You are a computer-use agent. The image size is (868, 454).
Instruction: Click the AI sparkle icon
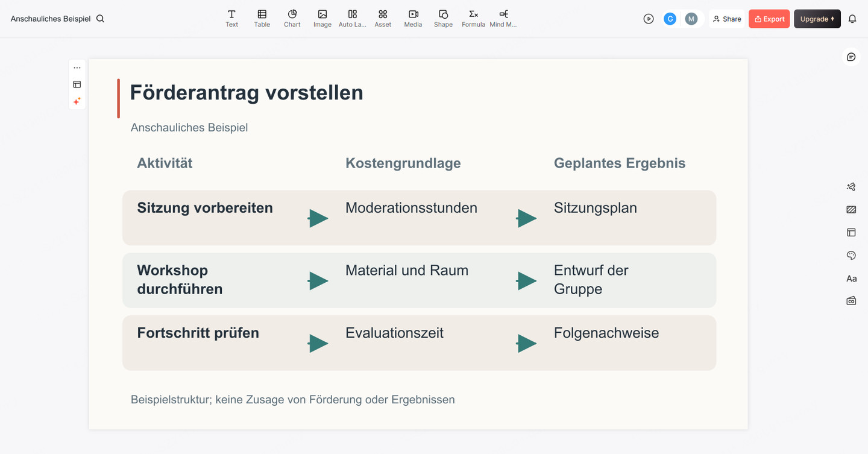pos(77,101)
